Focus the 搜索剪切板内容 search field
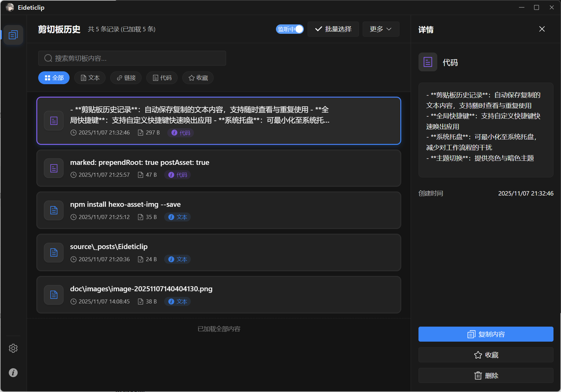Viewport: 561px width, 392px height. pyautogui.click(x=132, y=58)
